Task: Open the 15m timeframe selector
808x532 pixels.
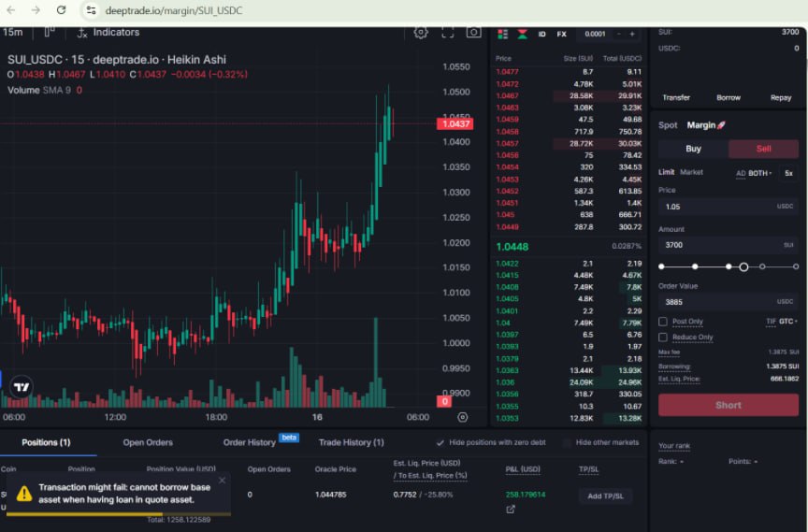Action: click(13, 33)
